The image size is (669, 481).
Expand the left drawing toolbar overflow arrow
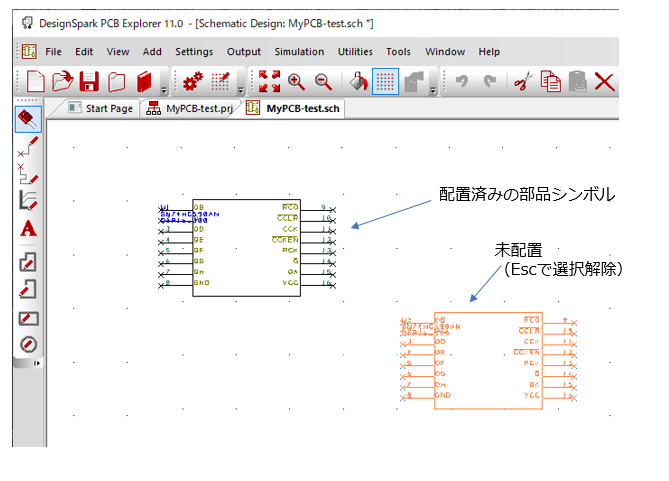point(39,363)
